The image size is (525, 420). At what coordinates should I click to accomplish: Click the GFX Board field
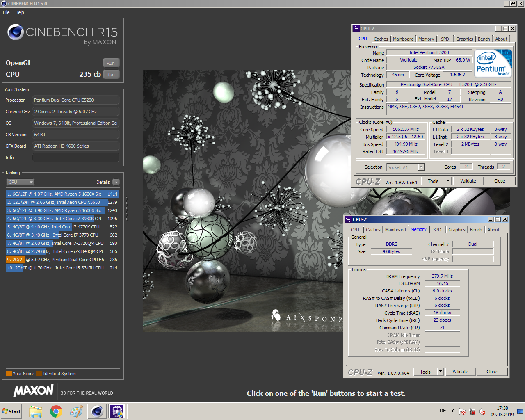pos(76,146)
